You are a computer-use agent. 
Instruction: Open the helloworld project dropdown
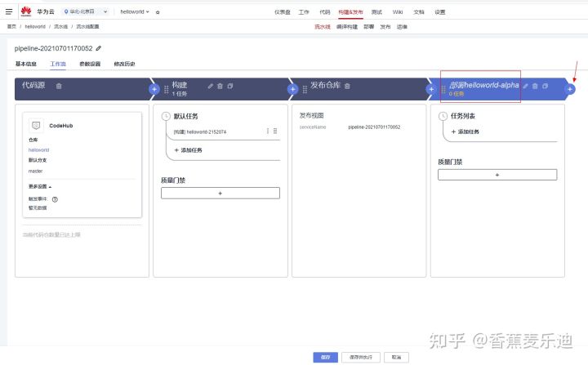134,11
